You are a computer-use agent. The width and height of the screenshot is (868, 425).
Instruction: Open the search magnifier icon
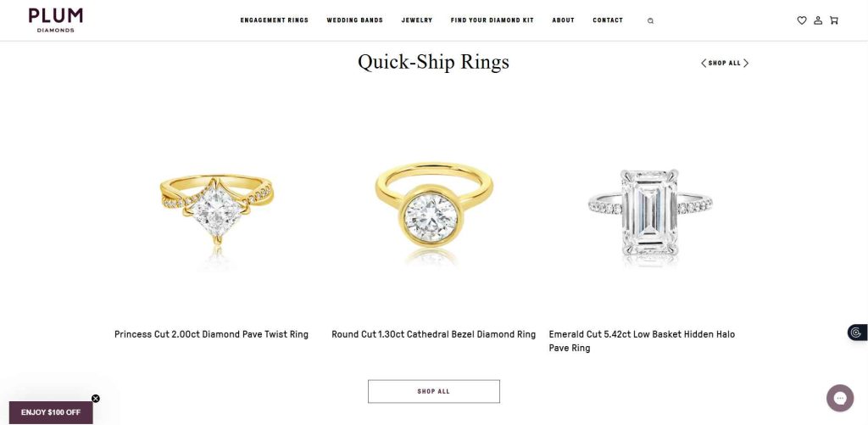650,21
